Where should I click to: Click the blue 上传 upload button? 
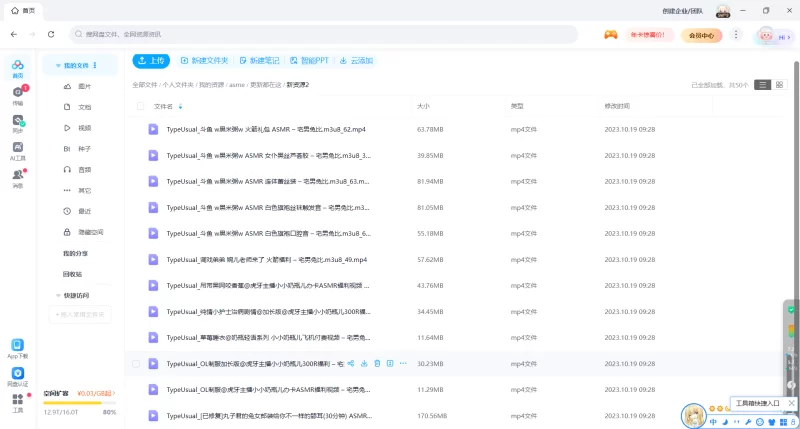pos(152,60)
